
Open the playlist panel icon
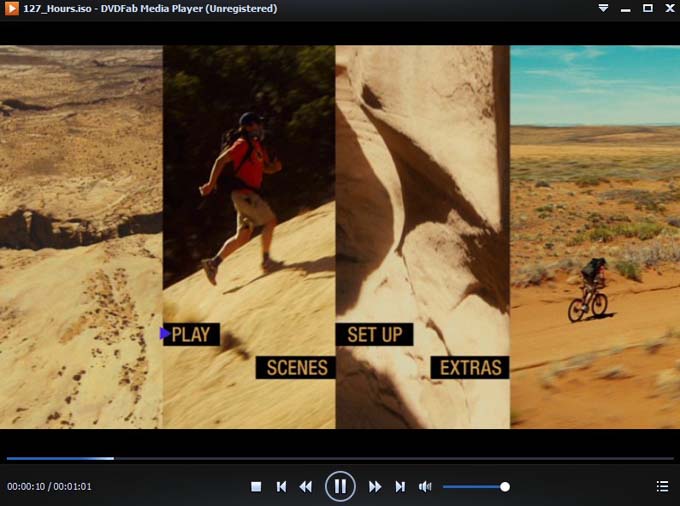662,486
